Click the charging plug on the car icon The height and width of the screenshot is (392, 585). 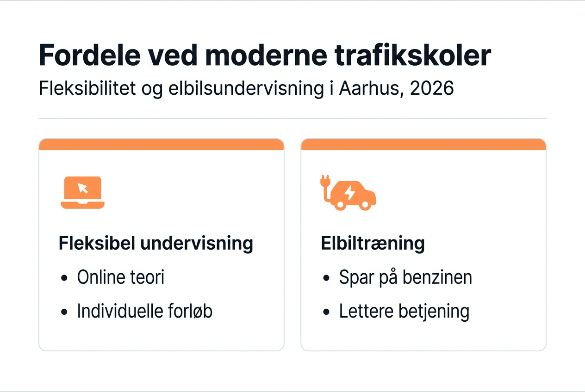tap(325, 181)
